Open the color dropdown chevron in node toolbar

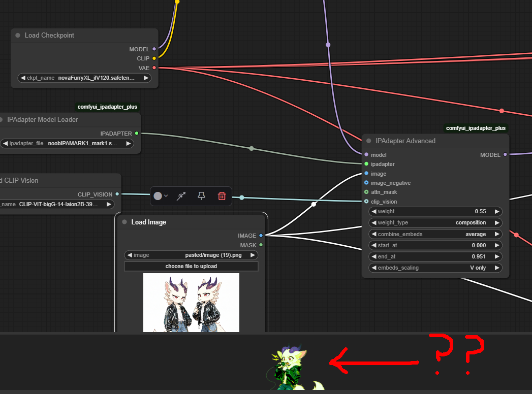[166, 196]
